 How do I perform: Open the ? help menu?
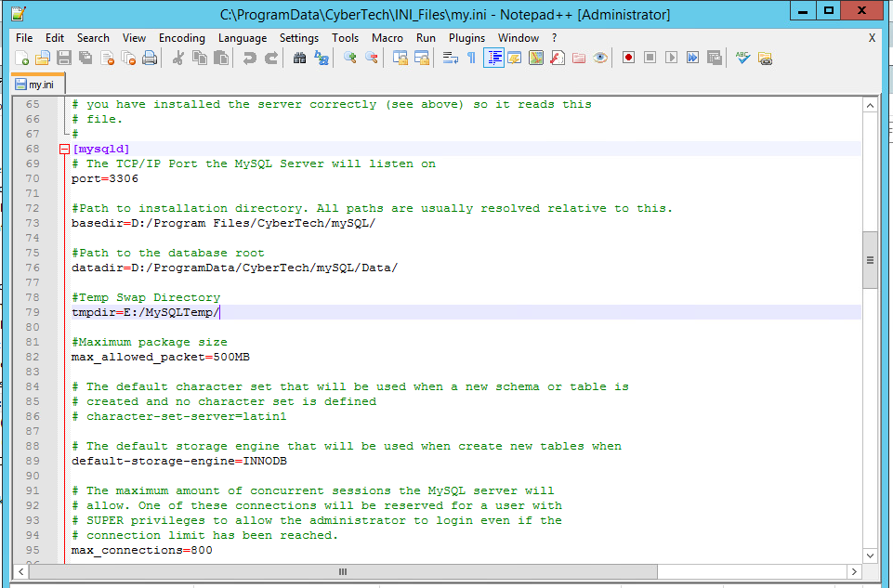(x=554, y=38)
